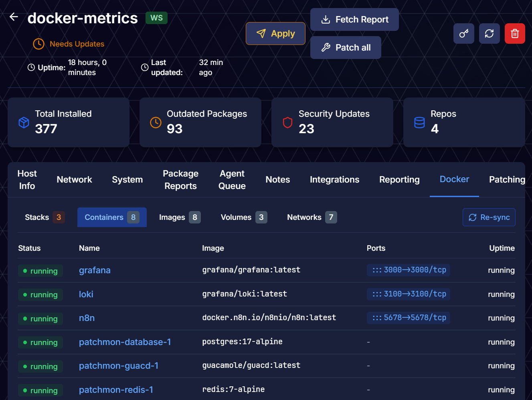The height and width of the screenshot is (400, 532).
Task: Show the Images sub-tab
Action: [180, 217]
